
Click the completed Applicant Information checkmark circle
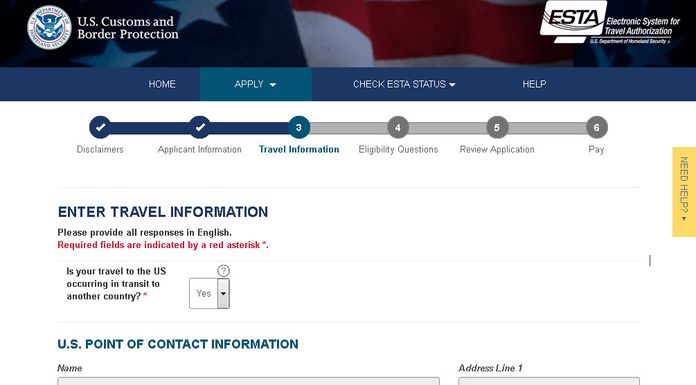(x=200, y=127)
